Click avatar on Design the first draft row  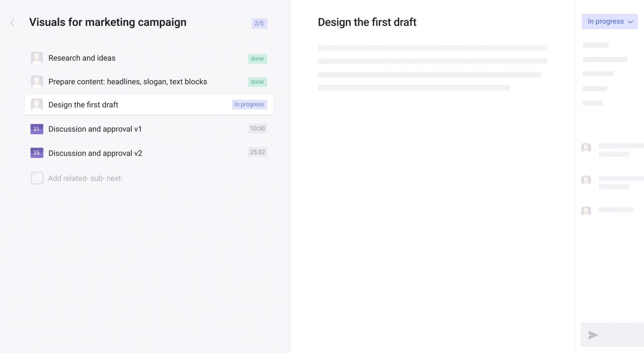37,105
